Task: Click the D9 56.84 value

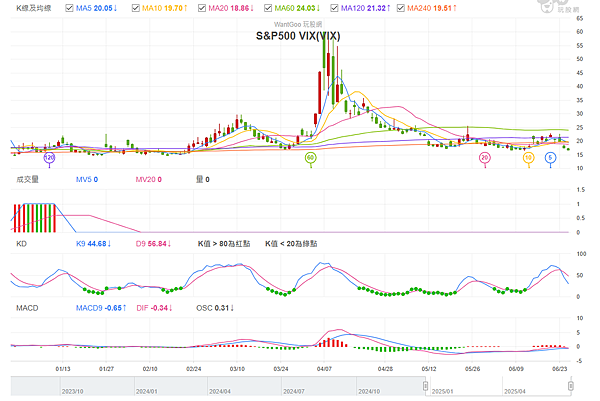Action: coord(153,244)
